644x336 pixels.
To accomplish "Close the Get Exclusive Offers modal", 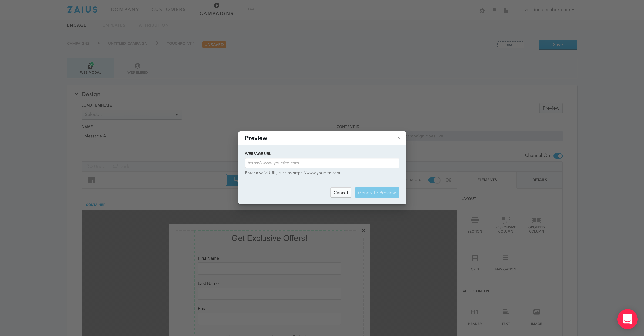I will pos(363,231).
